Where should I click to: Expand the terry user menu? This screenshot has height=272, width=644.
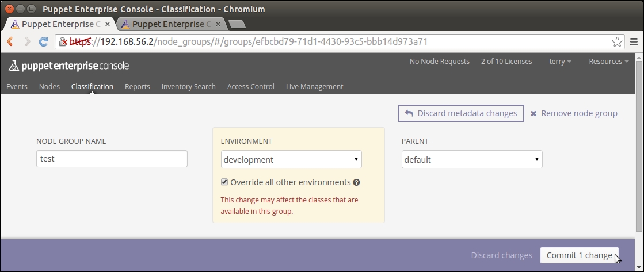click(560, 62)
